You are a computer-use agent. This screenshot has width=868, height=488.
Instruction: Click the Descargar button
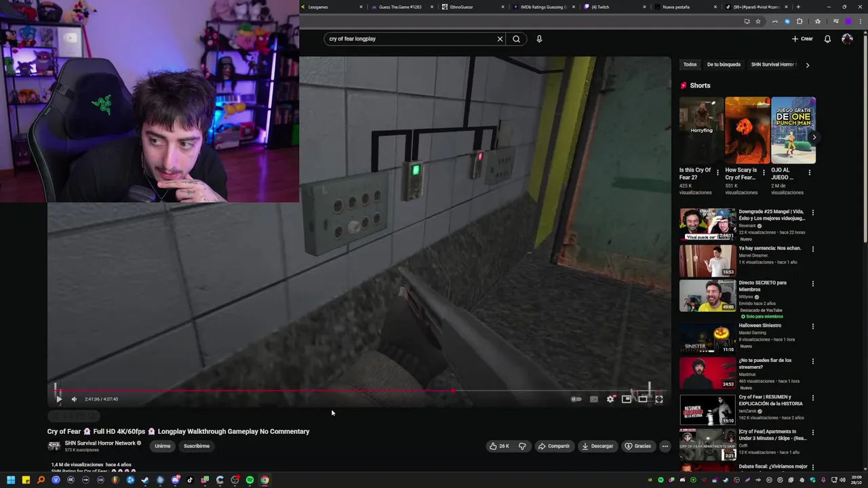point(597,446)
